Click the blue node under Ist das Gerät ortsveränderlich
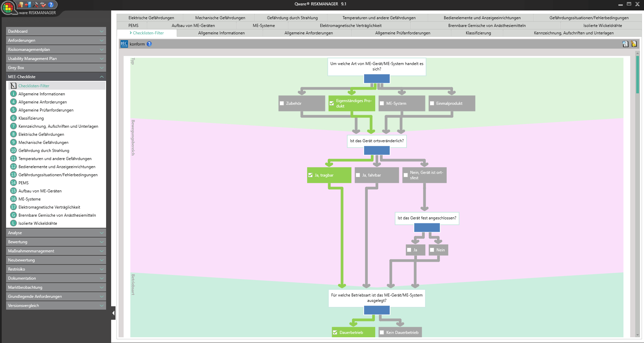The height and width of the screenshot is (343, 644). pyautogui.click(x=377, y=151)
